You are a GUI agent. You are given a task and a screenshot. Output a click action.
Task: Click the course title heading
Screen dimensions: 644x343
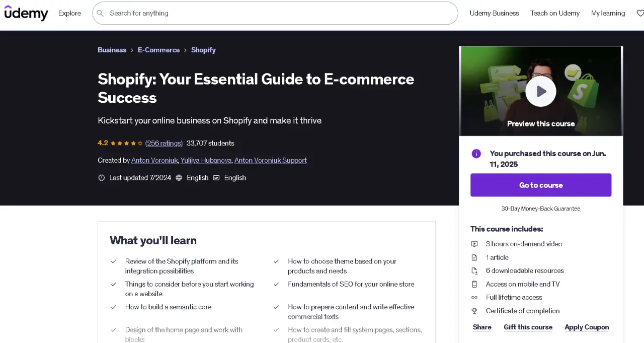coord(256,88)
